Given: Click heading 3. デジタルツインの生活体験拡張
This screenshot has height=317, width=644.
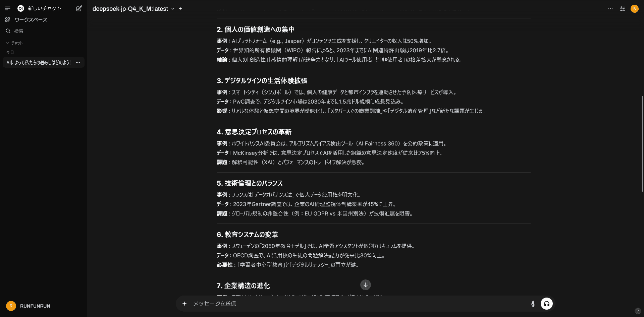Looking at the screenshot, I should click(262, 81).
